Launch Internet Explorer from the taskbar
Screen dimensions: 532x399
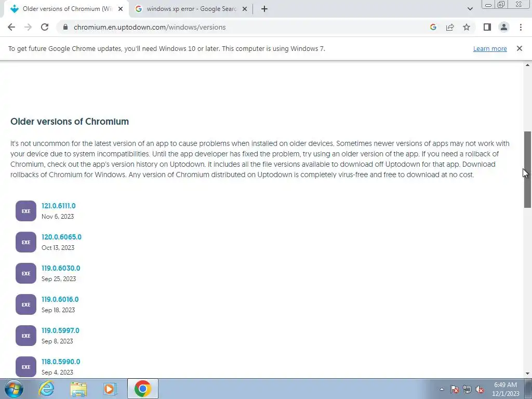click(x=46, y=389)
